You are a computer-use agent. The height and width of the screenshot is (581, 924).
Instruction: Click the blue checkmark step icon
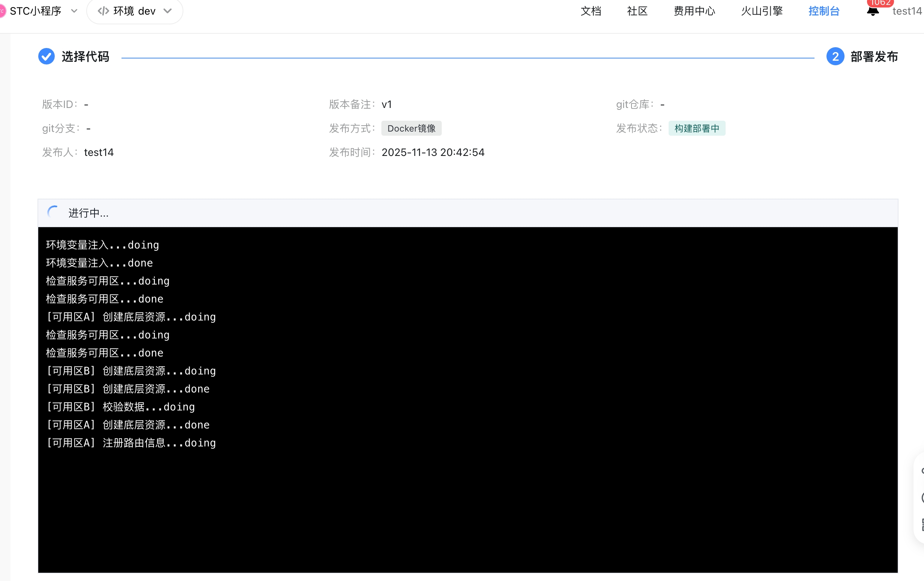click(46, 56)
